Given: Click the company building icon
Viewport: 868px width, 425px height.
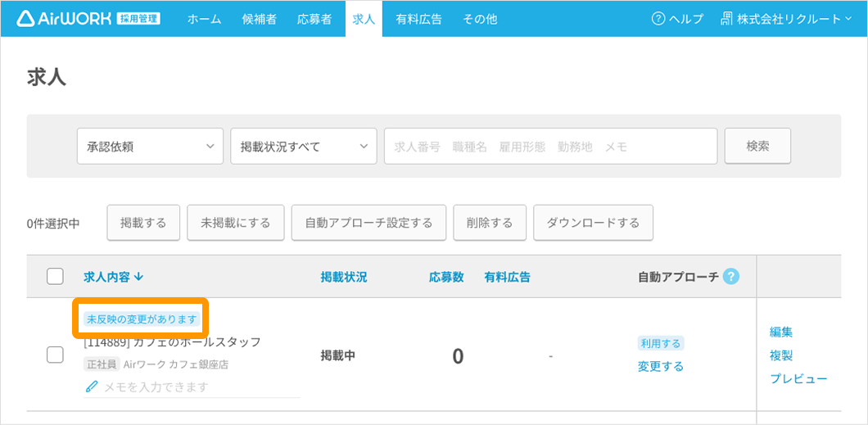Looking at the screenshot, I should coord(727,19).
